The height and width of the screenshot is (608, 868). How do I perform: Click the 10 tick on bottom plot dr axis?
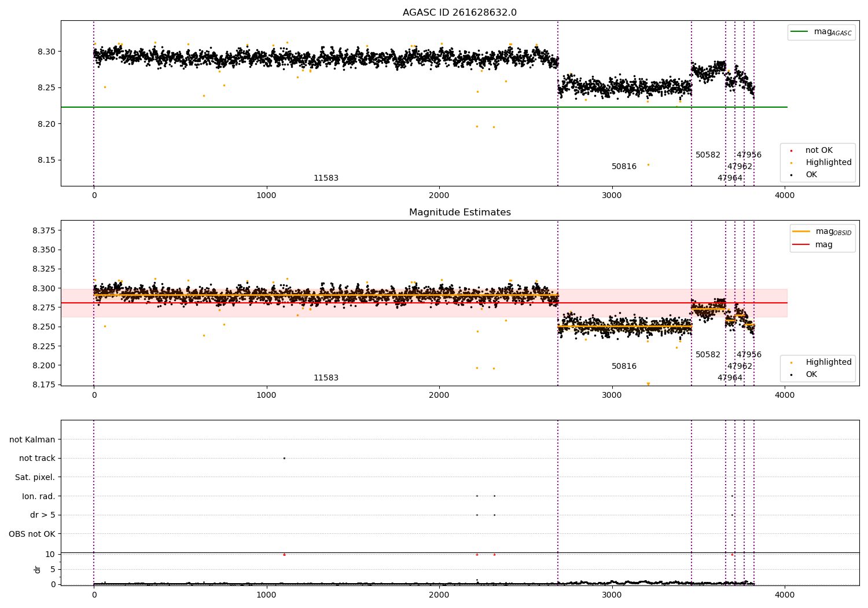(50, 554)
